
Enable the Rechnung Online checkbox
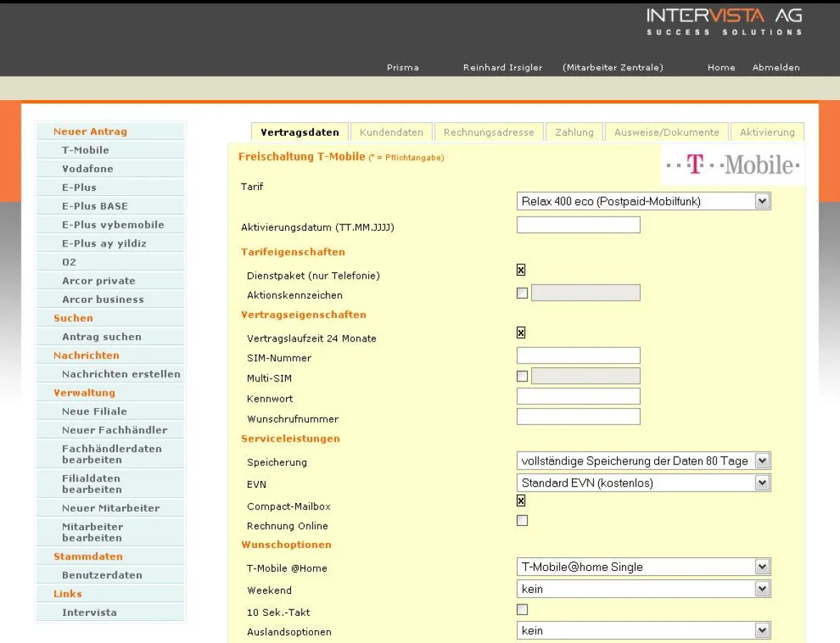pyautogui.click(x=522, y=521)
